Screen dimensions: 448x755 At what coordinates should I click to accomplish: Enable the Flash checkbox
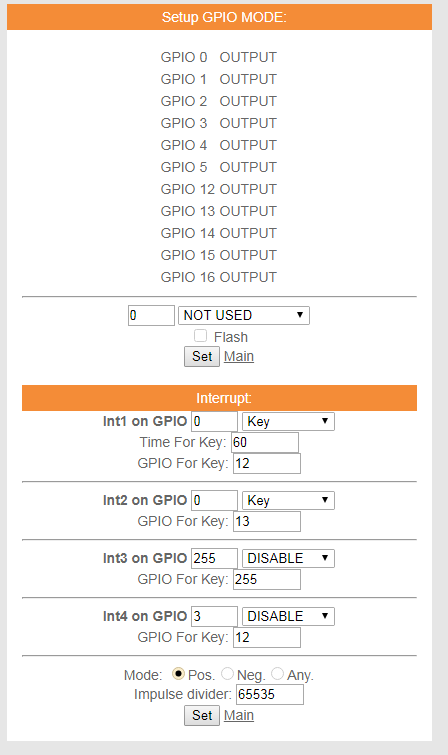[x=200, y=336]
